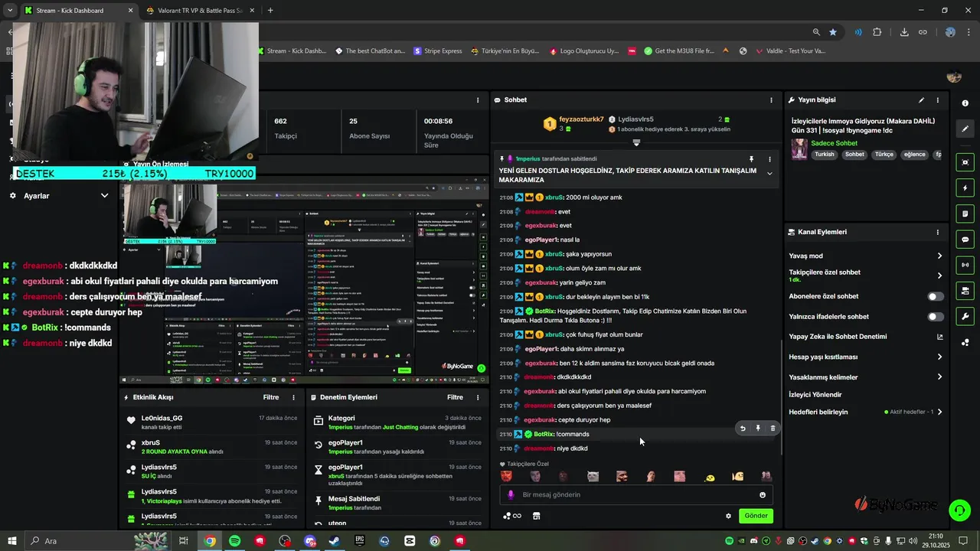Screen dimensions: 980x551
Task: Open the Yayın bilgisi edit pencil
Action: coord(921,100)
